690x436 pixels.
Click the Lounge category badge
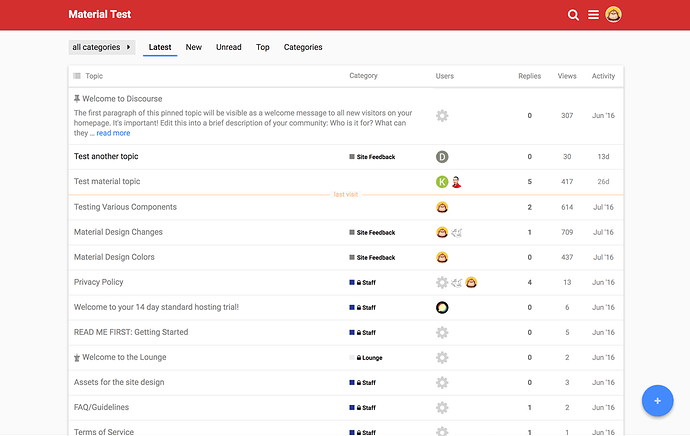369,358
